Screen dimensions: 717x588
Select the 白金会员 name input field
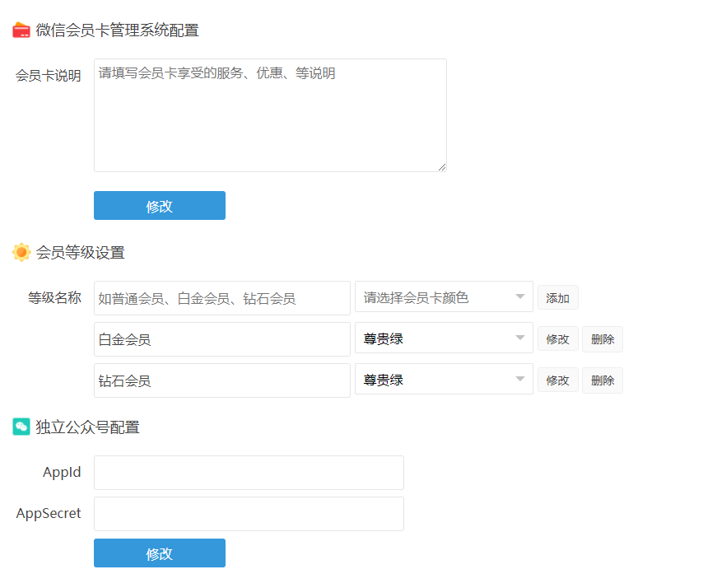pyautogui.click(x=221, y=339)
